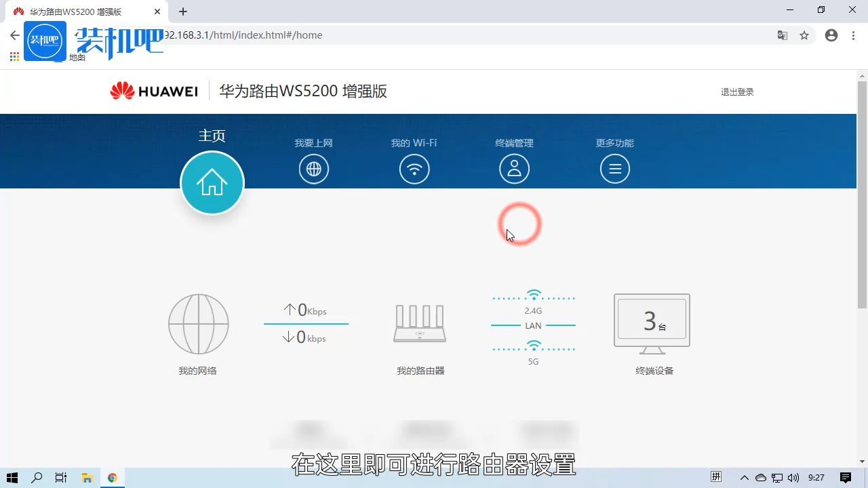The width and height of the screenshot is (868, 488).
Task: Bookmark this page with the star icon
Action: tap(804, 35)
